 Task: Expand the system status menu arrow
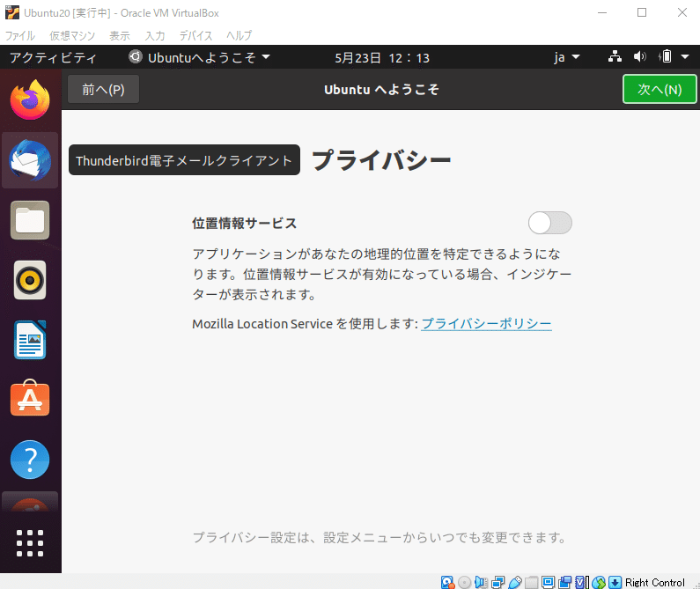[x=685, y=56]
